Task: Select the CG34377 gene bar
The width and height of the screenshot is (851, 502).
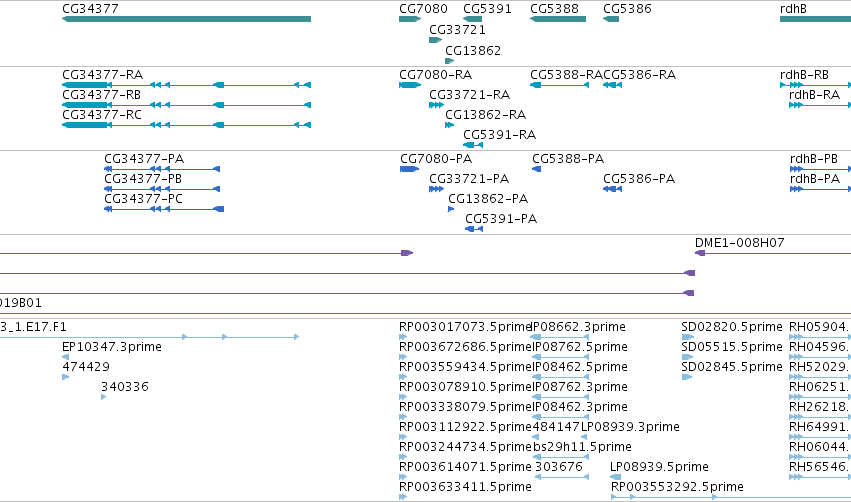Action: tap(187, 19)
